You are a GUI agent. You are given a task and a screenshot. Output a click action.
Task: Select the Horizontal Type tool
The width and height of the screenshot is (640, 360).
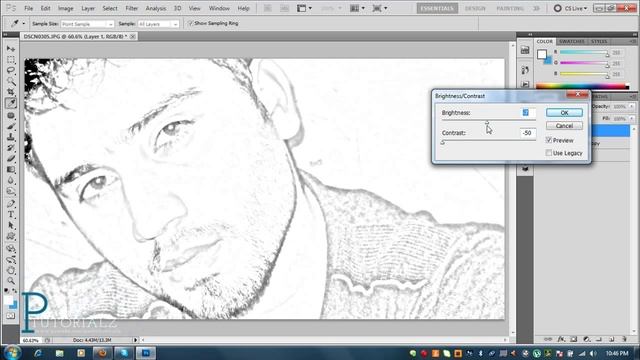pyautogui.click(x=11, y=214)
